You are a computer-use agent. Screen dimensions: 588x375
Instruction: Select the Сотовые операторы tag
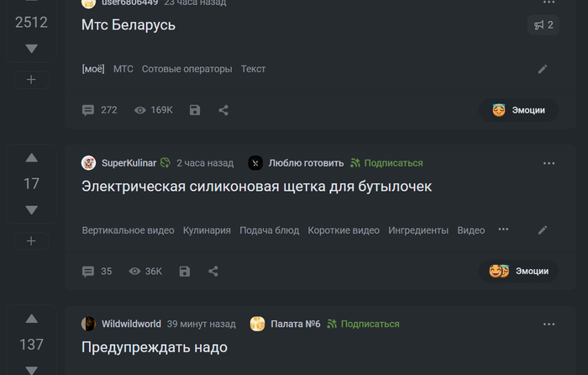186,69
